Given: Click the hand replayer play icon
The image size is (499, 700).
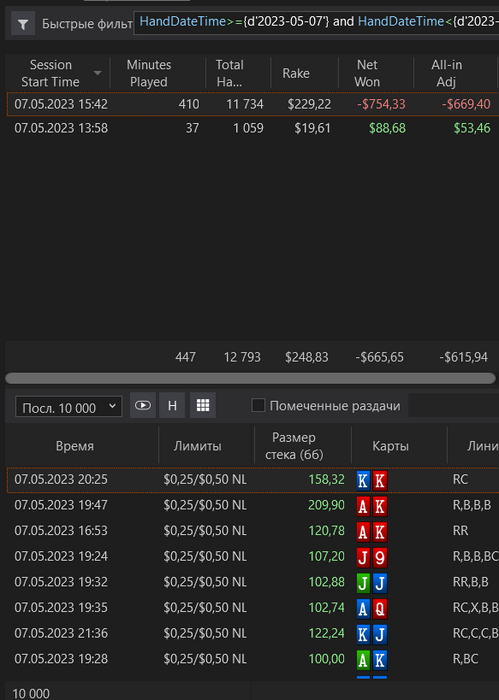Looking at the screenshot, I should tap(143, 405).
